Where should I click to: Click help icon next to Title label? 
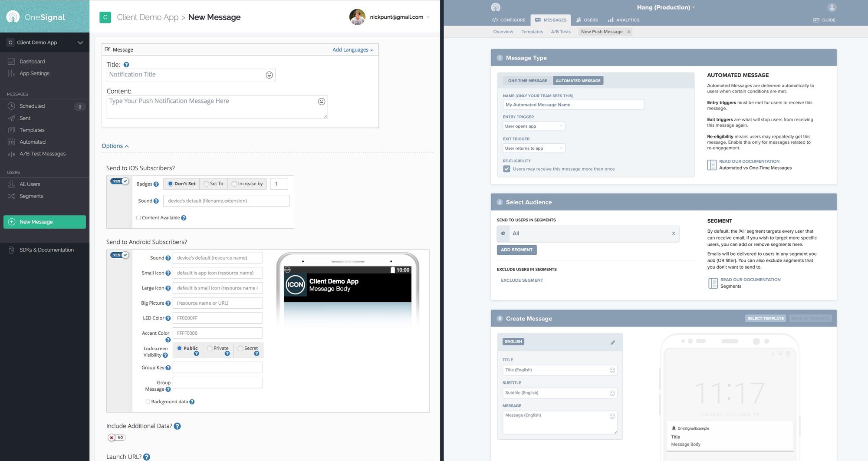(x=126, y=65)
